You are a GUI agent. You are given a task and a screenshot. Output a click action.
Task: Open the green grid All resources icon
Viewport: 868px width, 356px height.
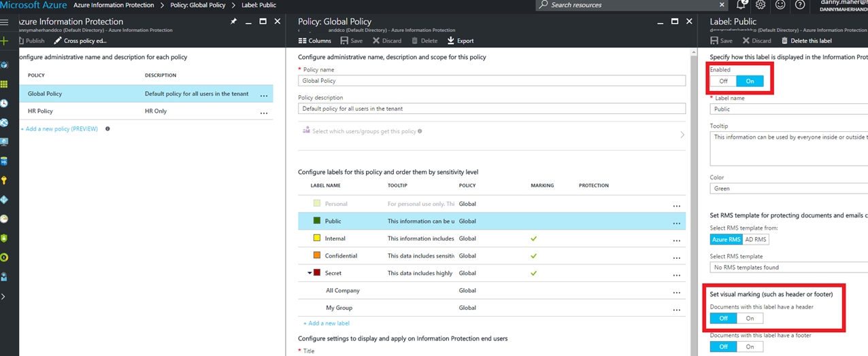(x=4, y=84)
